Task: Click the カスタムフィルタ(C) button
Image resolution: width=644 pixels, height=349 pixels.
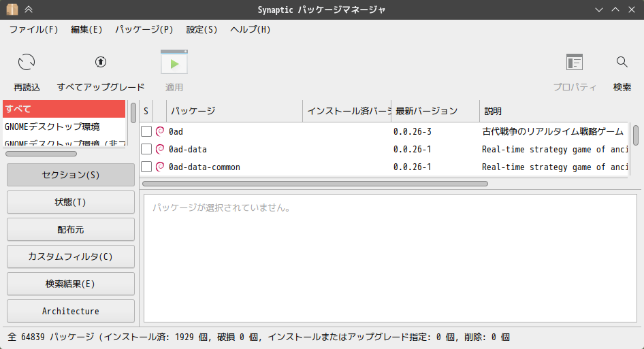Action: [x=71, y=256]
